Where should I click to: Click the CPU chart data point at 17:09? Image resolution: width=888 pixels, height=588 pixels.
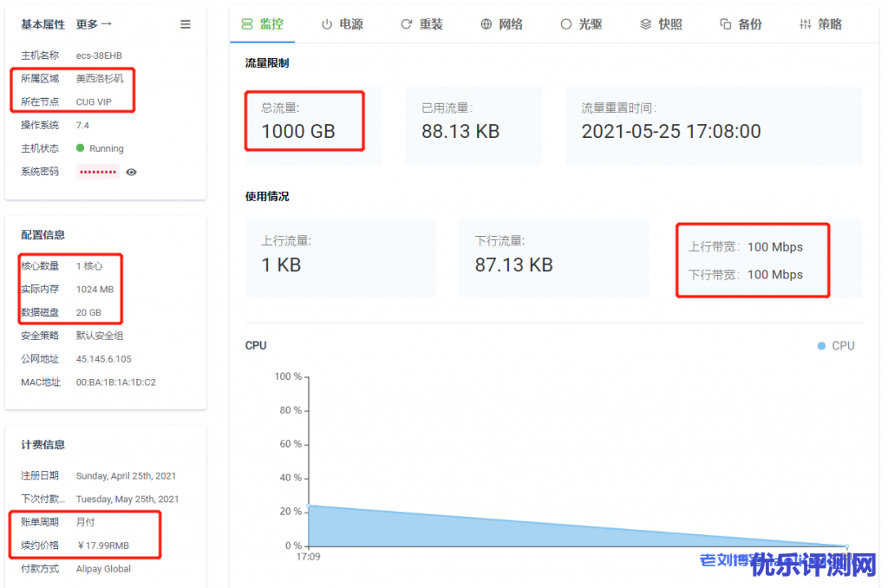coord(309,506)
